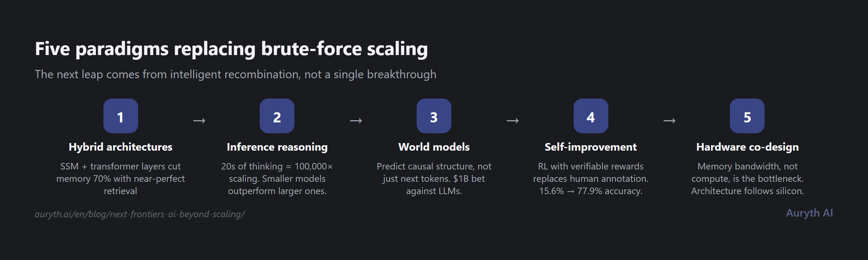
Task: Select the number 5 step badge
Action: (x=747, y=116)
